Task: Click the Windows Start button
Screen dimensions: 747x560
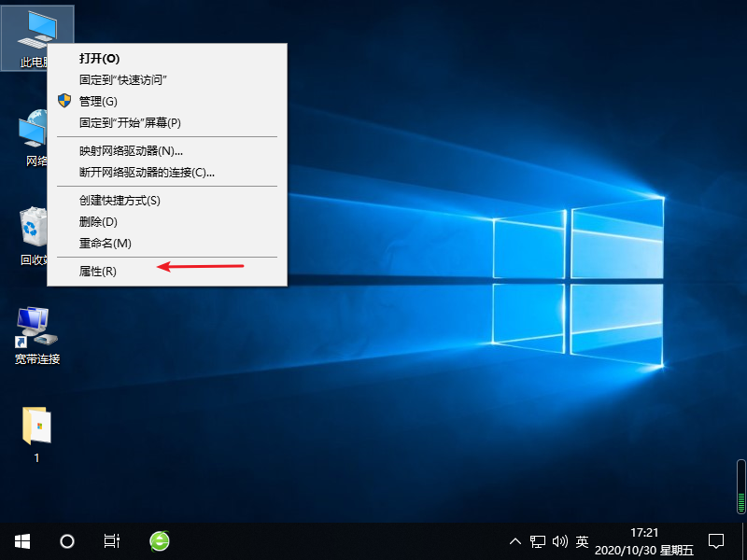Action: pos(21,541)
